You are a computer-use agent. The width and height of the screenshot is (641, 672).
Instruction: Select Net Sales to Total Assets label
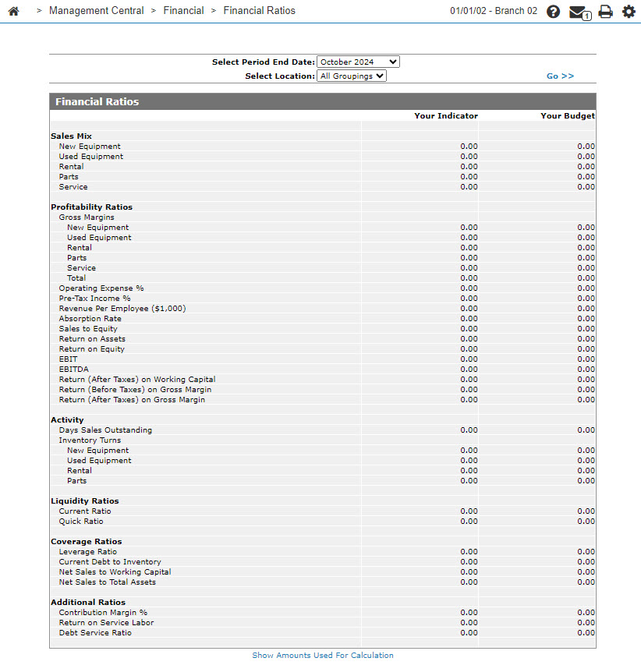point(108,582)
